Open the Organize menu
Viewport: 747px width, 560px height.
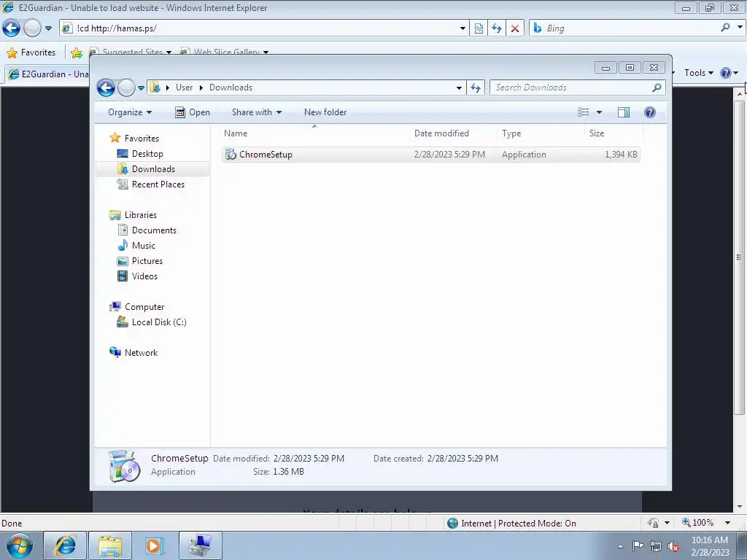[x=130, y=112]
